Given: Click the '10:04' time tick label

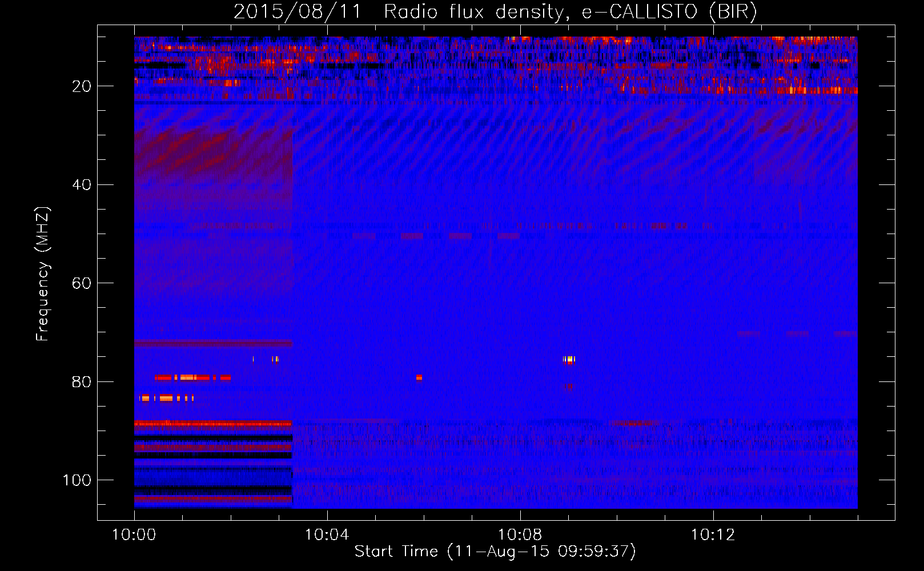Looking at the screenshot, I should (x=327, y=535).
